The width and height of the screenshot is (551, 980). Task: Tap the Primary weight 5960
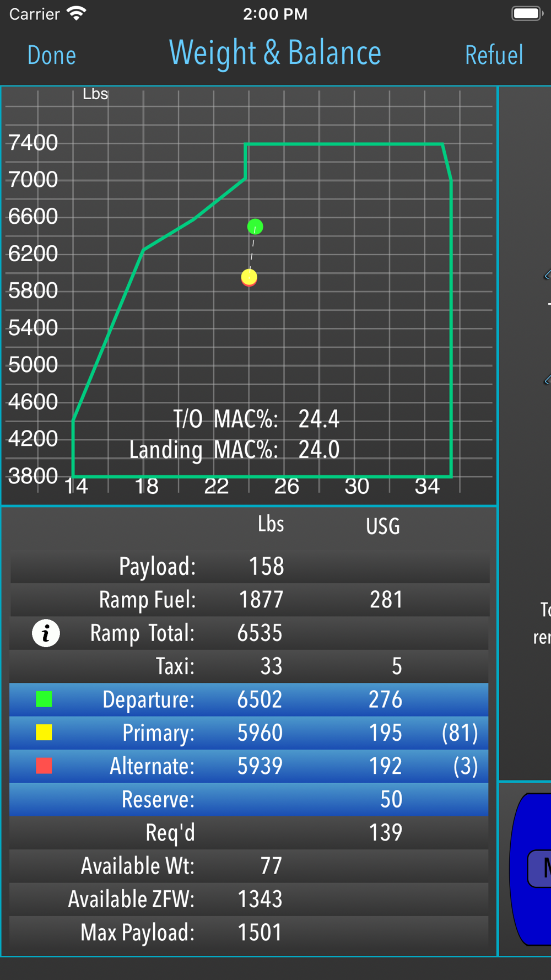pyautogui.click(x=260, y=733)
